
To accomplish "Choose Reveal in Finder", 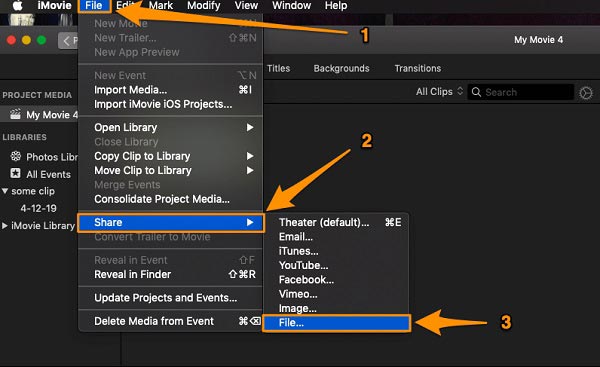I will (171, 274).
